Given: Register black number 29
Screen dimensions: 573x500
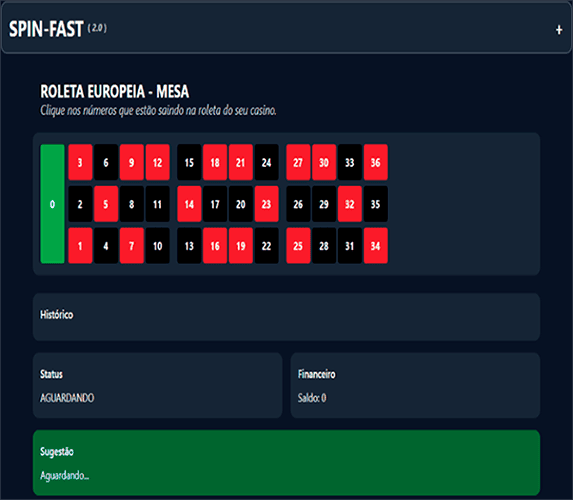Looking at the screenshot, I should pyautogui.click(x=324, y=204).
